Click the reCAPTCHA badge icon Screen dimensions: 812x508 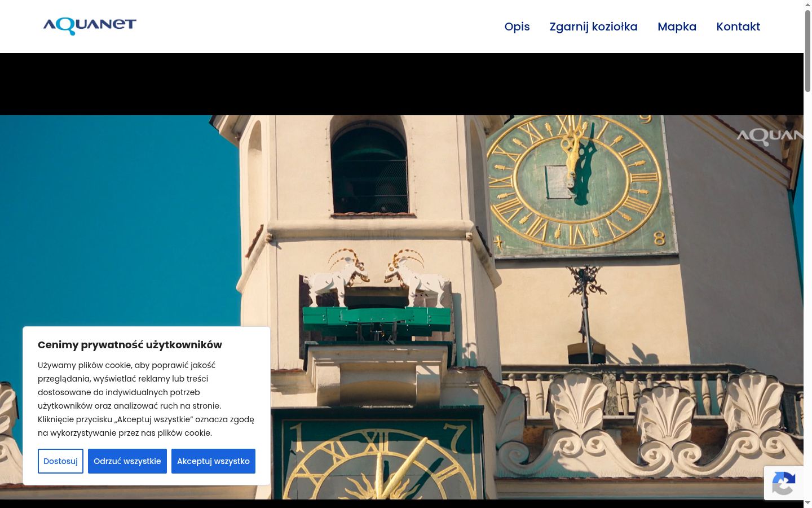(x=784, y=483)
